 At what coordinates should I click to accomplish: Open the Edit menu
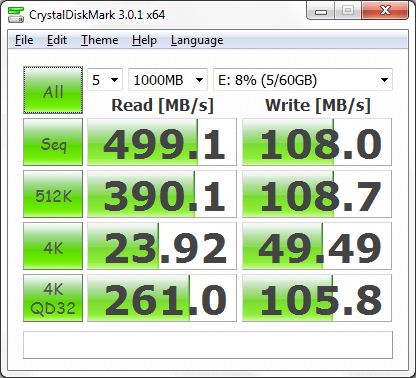(x=57, y=40)
